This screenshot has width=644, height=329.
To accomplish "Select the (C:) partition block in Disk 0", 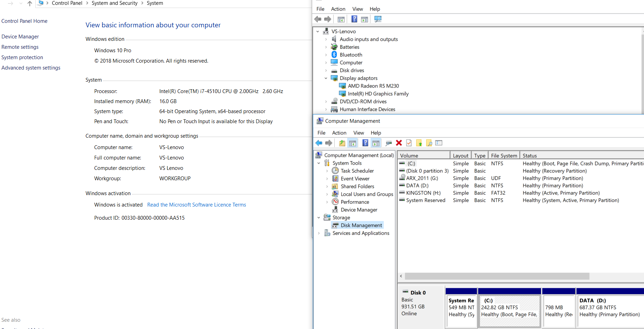I will tap(509, 311).
